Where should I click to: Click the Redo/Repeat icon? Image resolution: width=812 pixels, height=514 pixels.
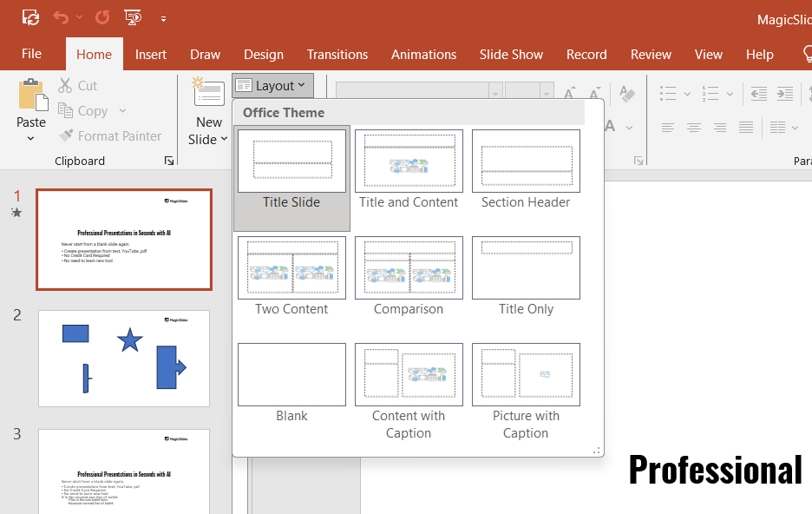tap(102, 17)
